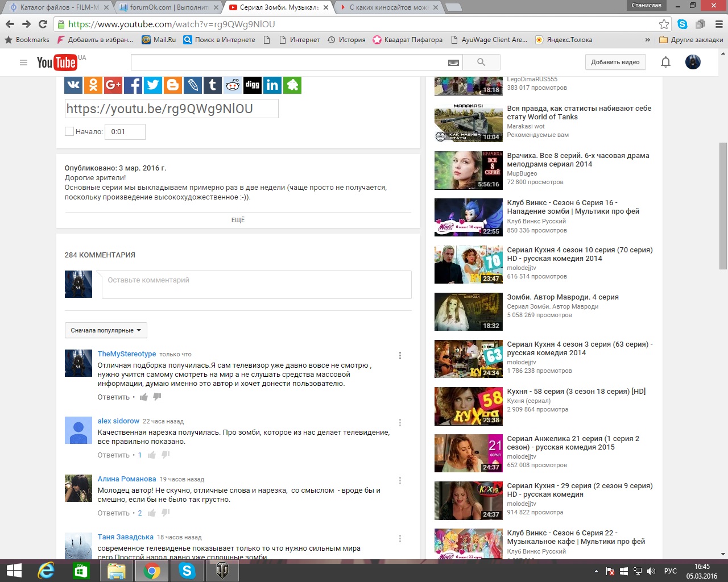Open World of Tanks from the taskbar
728x582 pixels.
point(222,571)
